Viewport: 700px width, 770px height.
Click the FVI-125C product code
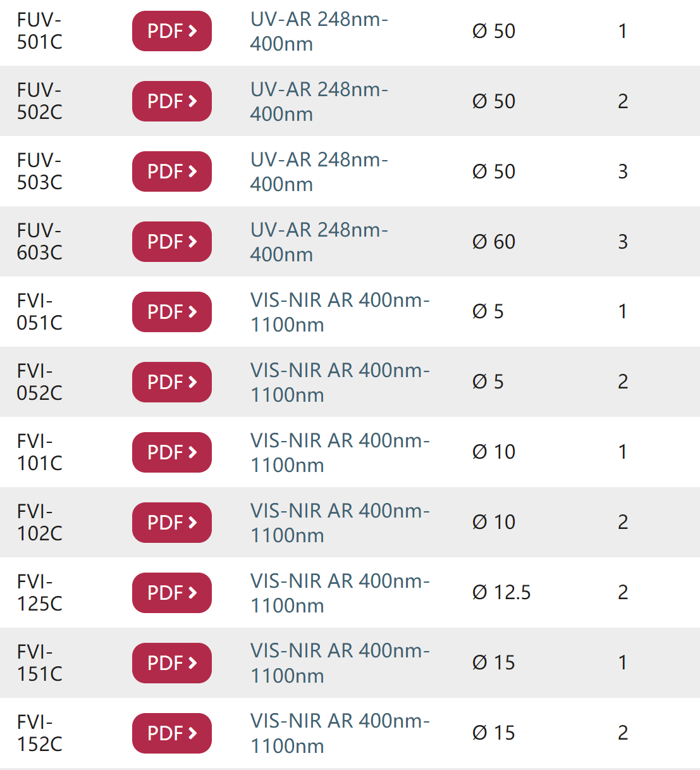coord(40,593)
